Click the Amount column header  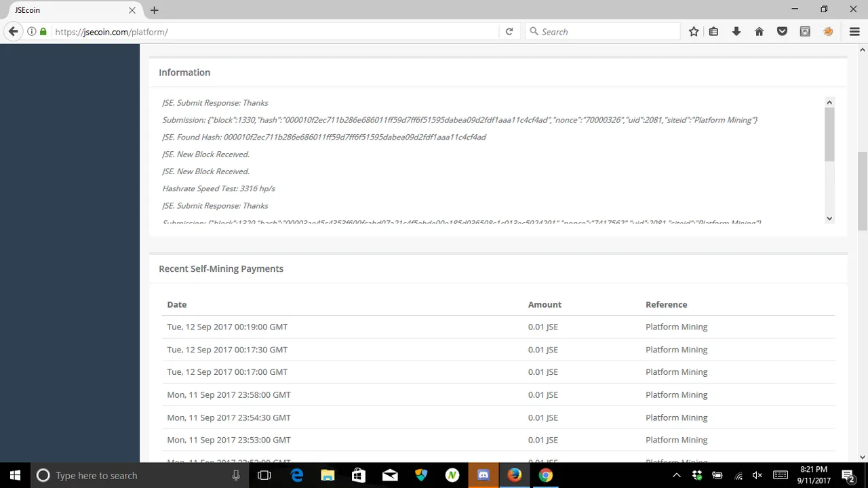(545, 304)
